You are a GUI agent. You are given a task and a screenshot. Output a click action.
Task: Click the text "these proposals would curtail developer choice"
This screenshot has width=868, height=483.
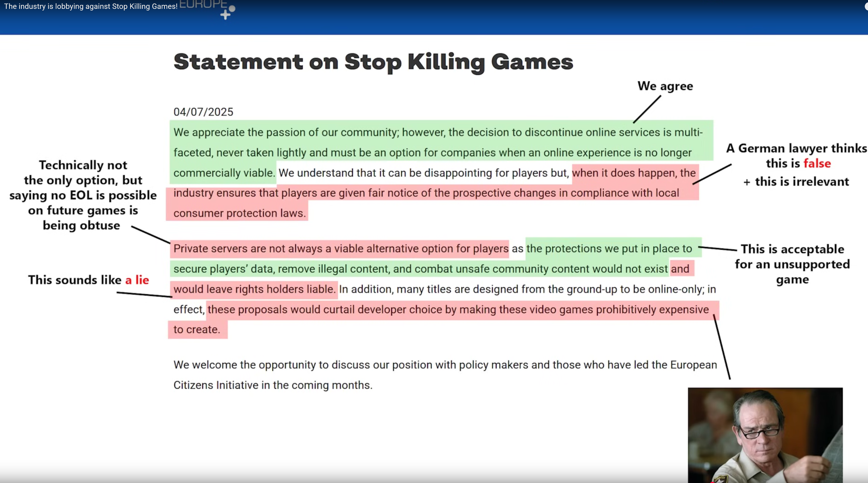[x=325, y=309]
